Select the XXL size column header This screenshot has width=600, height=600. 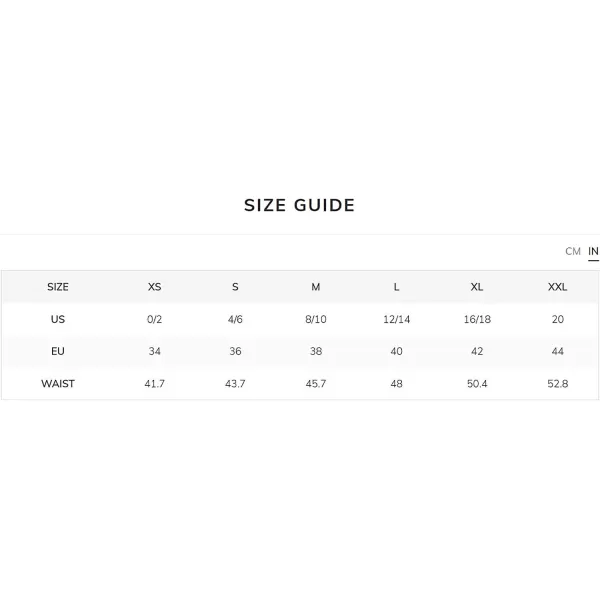pos(558,287)
